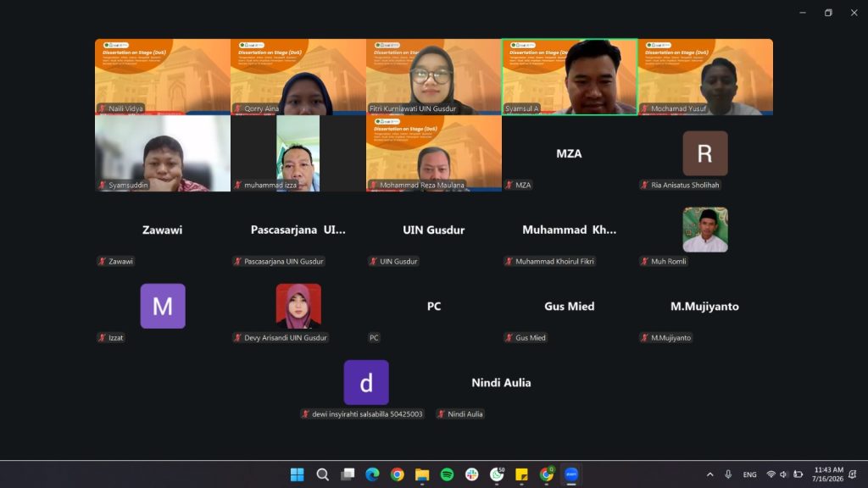Click the purple M avatar of Izzat
Viewport: 868px width, 488px height.
click(x=163, y=306)
